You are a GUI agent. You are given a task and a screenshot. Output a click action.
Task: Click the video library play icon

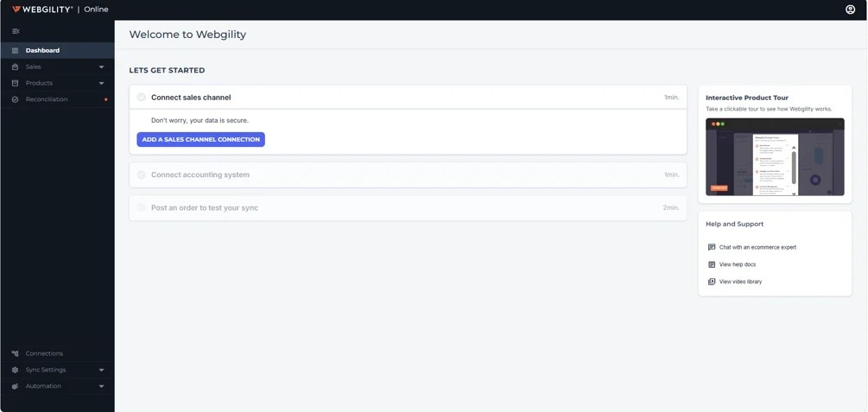[x=712, y=282]
